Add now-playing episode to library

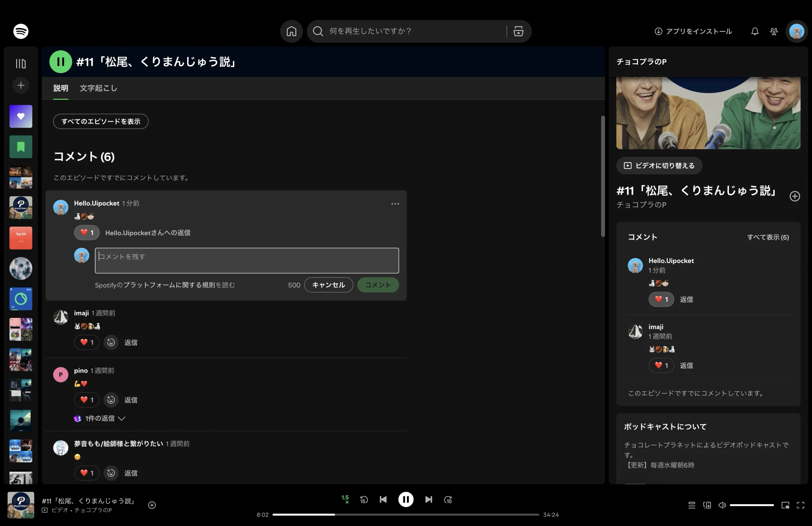(x=152, y=505)
